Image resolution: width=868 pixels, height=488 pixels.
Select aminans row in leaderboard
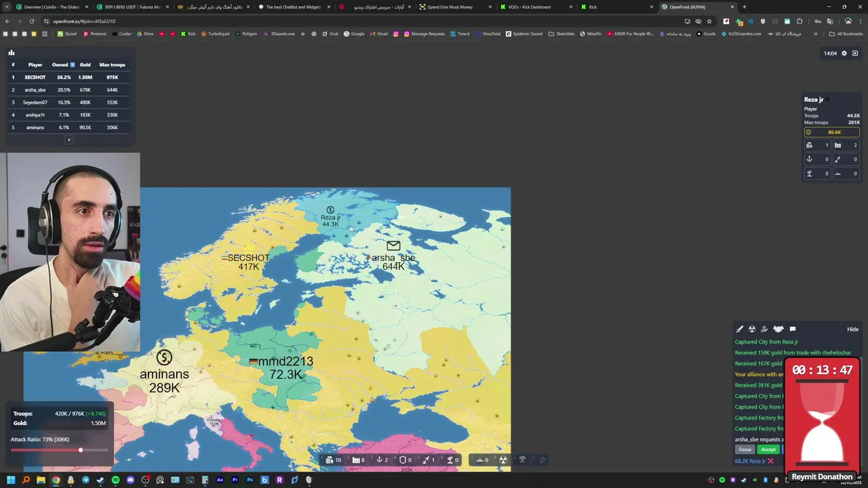click(68, 127)
